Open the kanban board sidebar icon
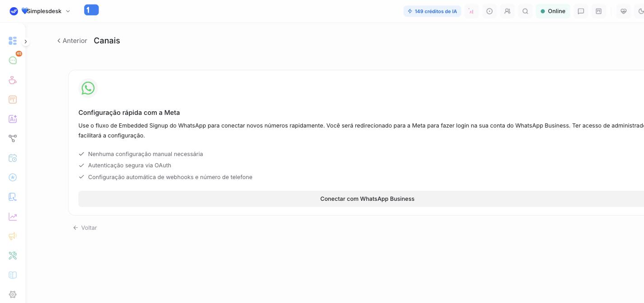The width and height of the screenshot is (644, 303). [x=13, y=99]
